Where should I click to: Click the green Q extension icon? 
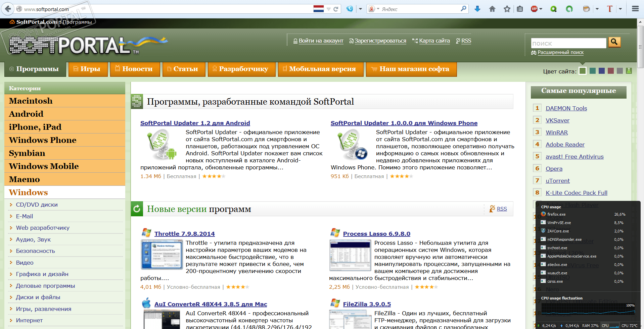click(x=554, y=9)
